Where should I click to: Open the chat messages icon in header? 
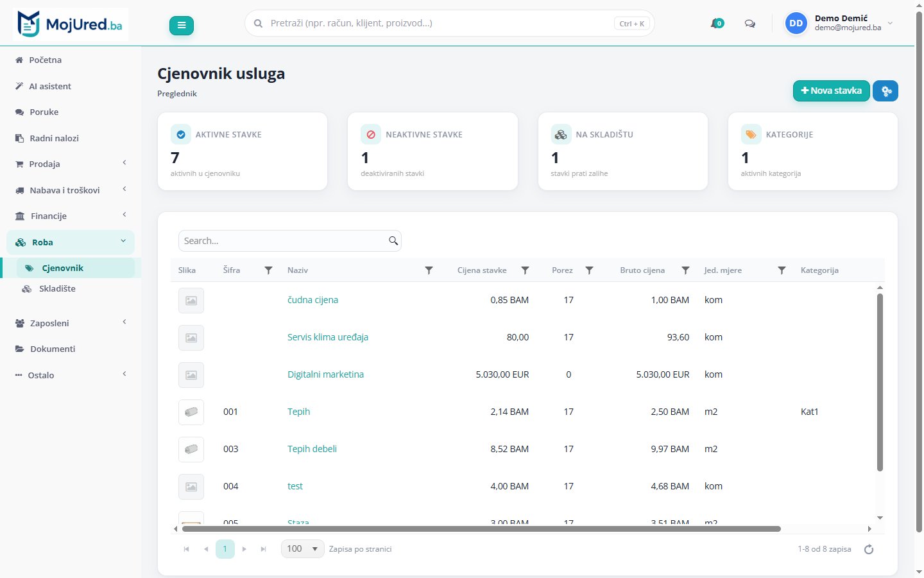(749, 24)
